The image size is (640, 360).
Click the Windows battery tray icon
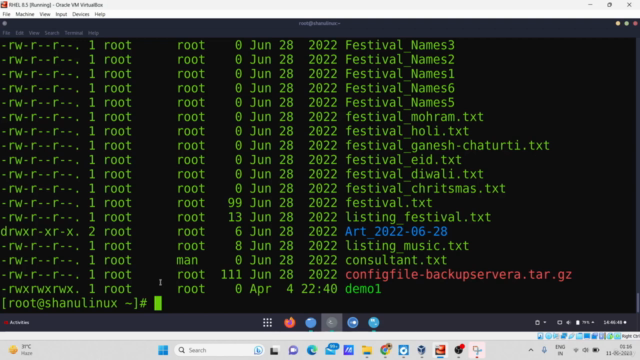pos(596,350)
